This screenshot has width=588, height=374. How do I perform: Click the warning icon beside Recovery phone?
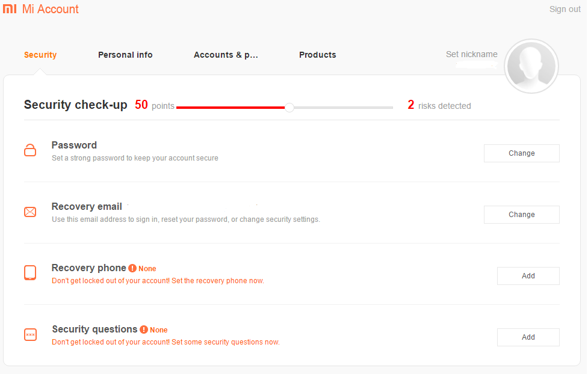pyautogui.click(x=132, y=268)
